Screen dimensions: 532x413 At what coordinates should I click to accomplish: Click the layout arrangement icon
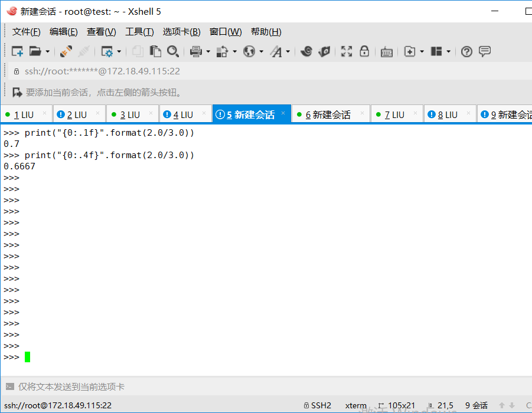pyautogui.click(x=436, y=51)
